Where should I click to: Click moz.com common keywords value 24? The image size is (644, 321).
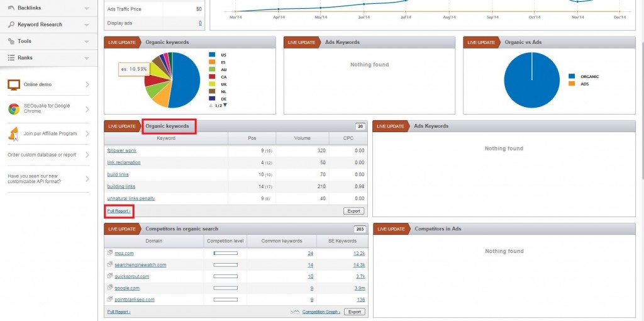(310, 253)
